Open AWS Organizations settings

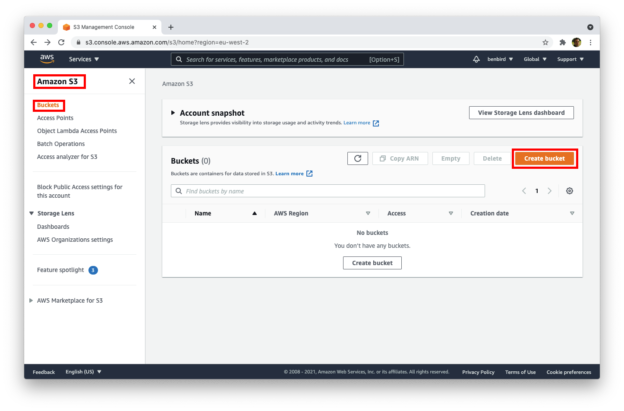[x=75, y=240]
